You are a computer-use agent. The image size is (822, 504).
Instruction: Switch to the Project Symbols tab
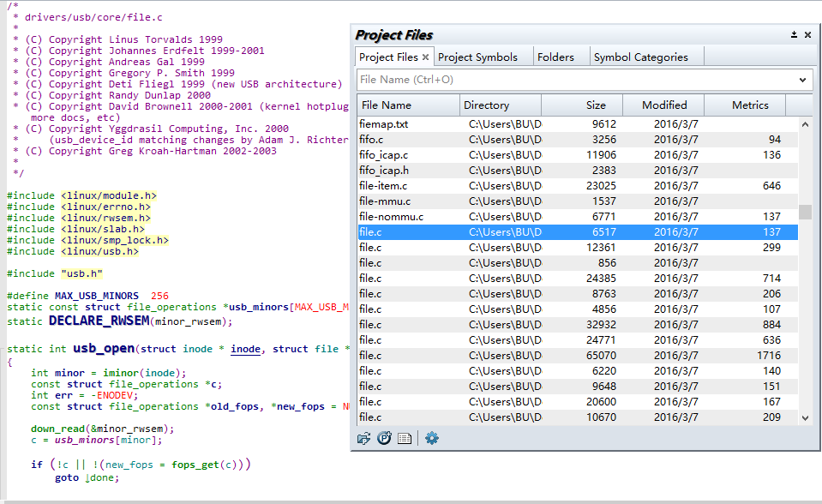click(477, 57)
